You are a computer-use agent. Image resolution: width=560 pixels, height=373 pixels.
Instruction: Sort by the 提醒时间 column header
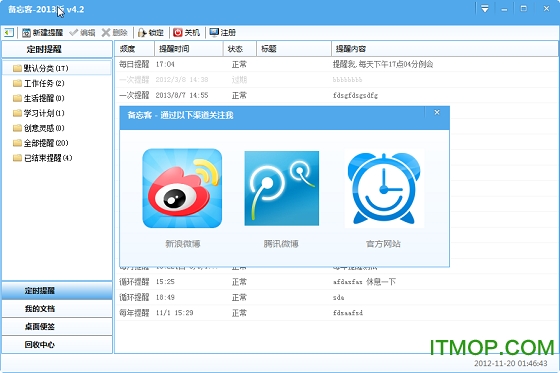point(189,49)
